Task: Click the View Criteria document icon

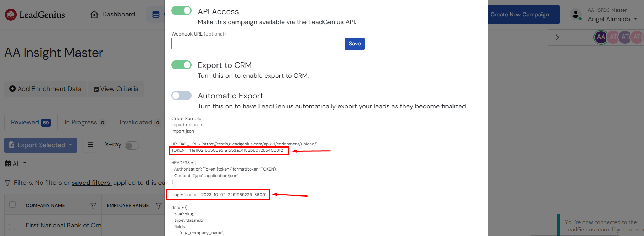Action: coord(96,89)
